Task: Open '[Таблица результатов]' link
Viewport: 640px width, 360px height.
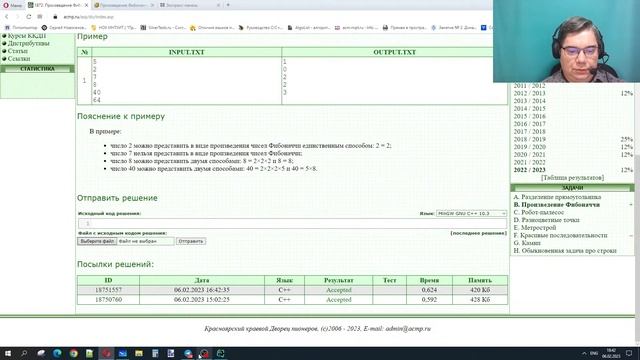Action: tap(572, 178)
